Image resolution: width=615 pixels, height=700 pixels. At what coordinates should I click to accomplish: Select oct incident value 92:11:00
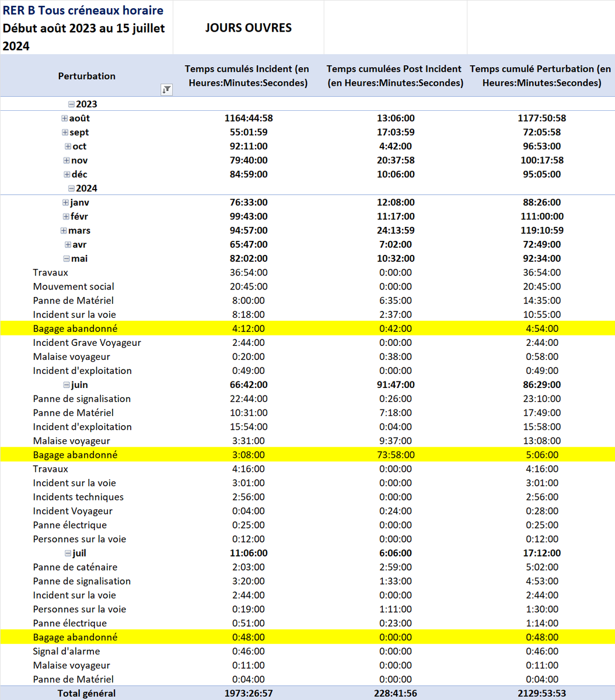(x=249, y=146)
